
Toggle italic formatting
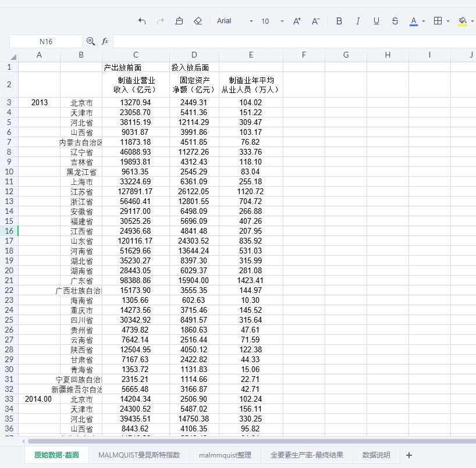(x=358, y=21)
